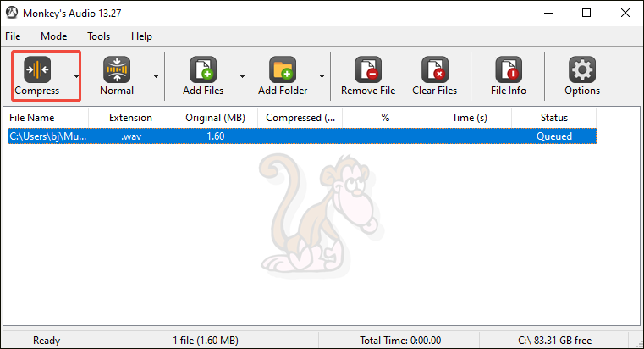Click the Monkey's Audio title bar app icon

coord(12,13)
